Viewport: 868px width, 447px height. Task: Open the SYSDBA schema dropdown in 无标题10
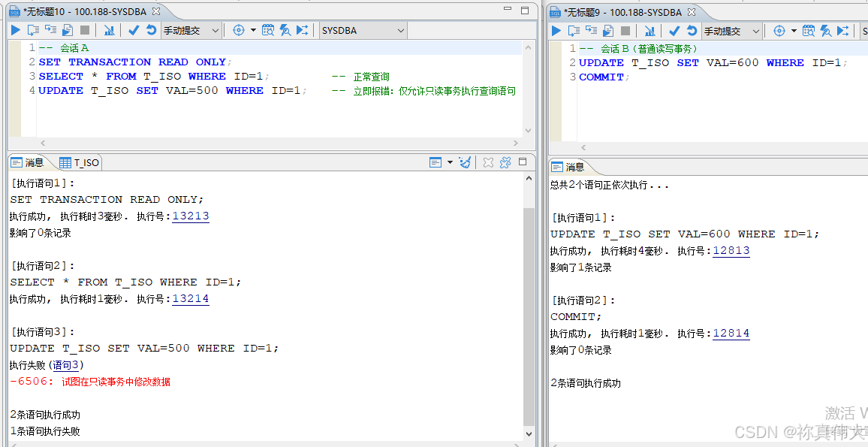coord(363,31)
